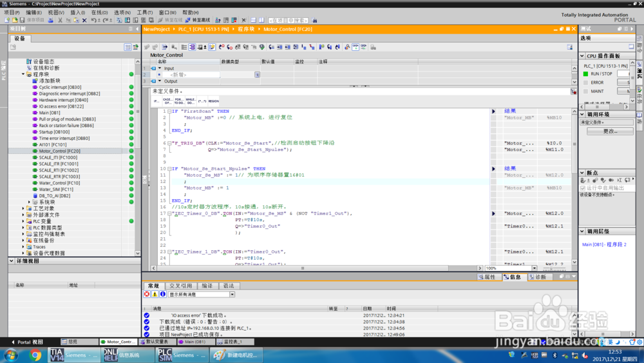Expand the 工艺对象 folder
This screenshot has height=363, width=644.
(23, 208)
